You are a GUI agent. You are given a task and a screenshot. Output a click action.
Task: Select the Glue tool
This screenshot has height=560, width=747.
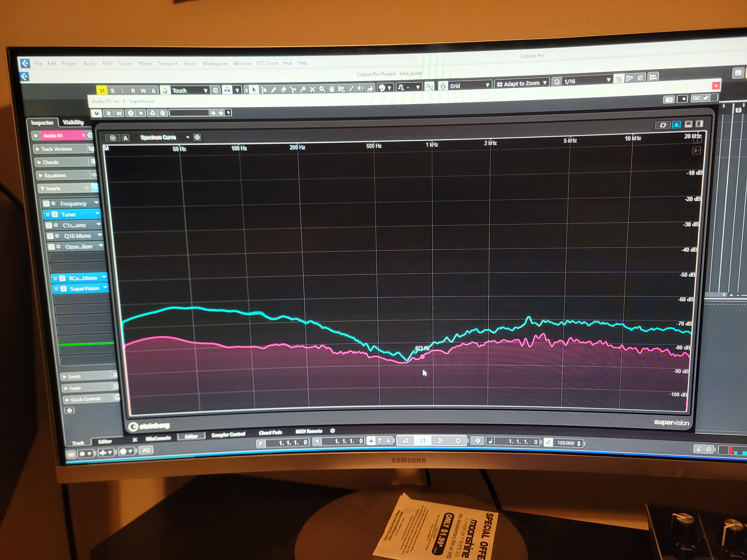coord(303,89)
